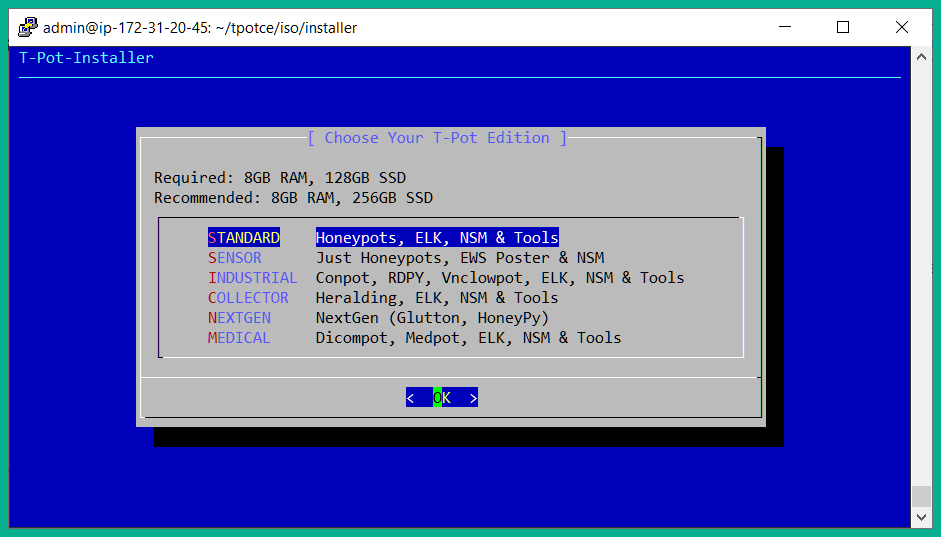Click 'Choose Your T-Pot Edition' dialog title

(x=437, y=138)
